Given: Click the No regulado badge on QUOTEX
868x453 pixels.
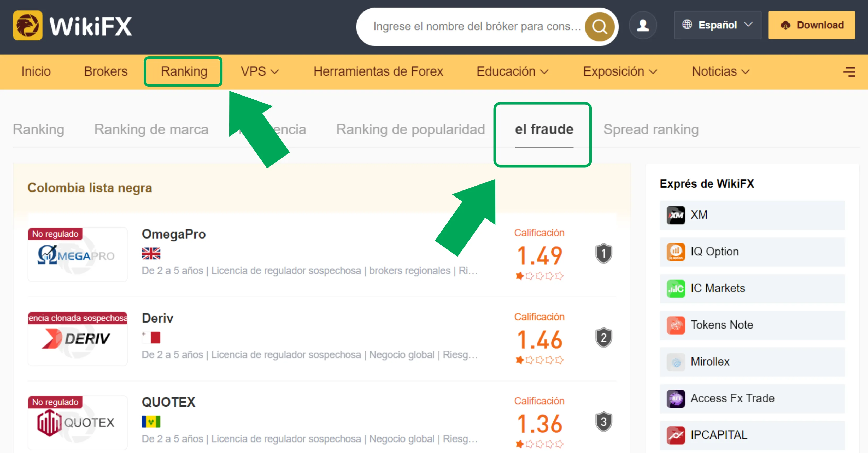Looking at the screenshot, I should pos(55,402).
